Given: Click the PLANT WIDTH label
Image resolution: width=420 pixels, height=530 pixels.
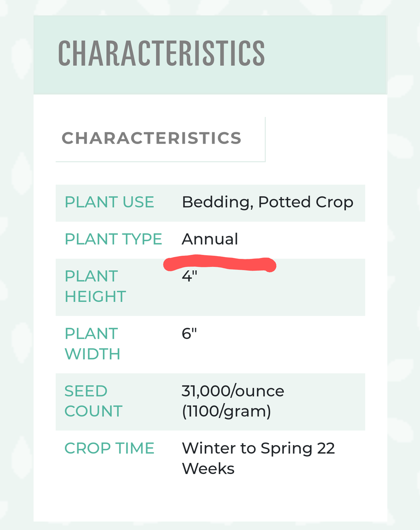Looking at the screenshot, I should pos(93,344).
